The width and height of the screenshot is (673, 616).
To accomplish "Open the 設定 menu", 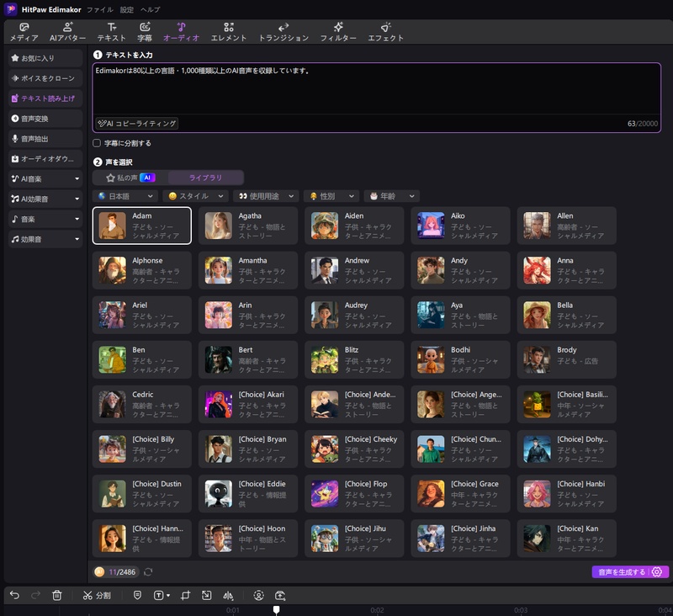I will pos(127,9).
